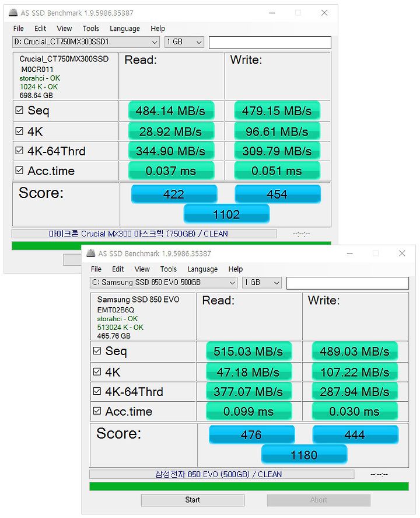420x518 pixels.
Task: Click Samsung access time write 0.030 ms
Action: click(x=354, y=411)
